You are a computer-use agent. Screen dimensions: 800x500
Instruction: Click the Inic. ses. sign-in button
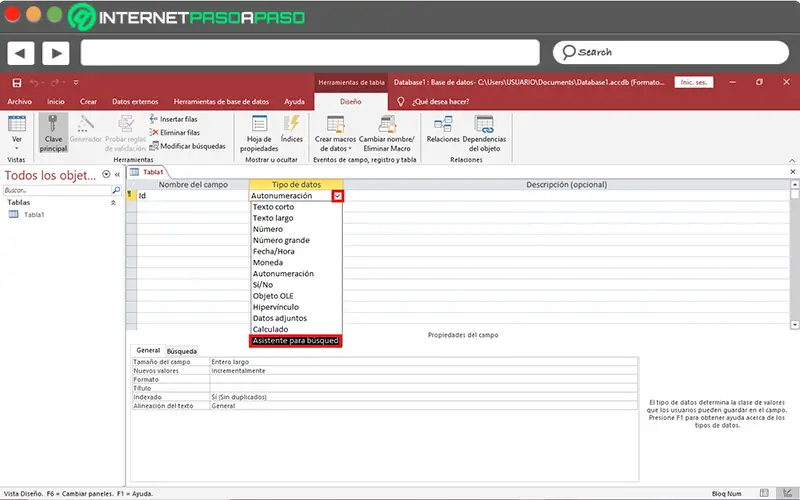693,82
